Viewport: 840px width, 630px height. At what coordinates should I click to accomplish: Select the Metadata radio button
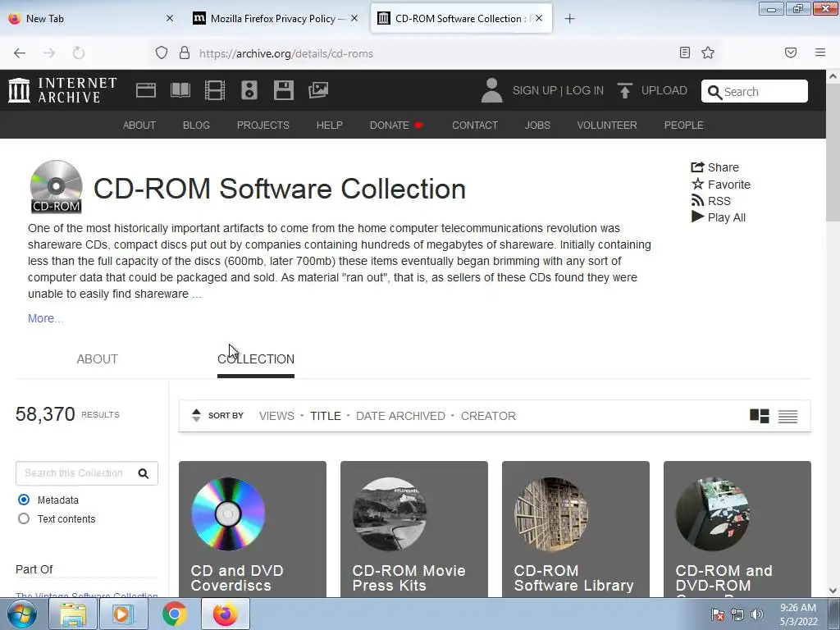(x=24, y=500)
